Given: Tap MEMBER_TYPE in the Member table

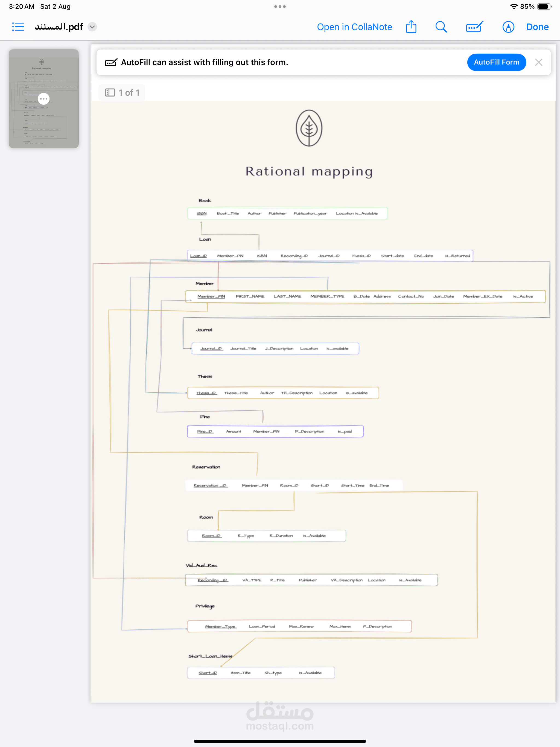Looking at the screenshot, I should pyautogui.click(x=327, y=296).
